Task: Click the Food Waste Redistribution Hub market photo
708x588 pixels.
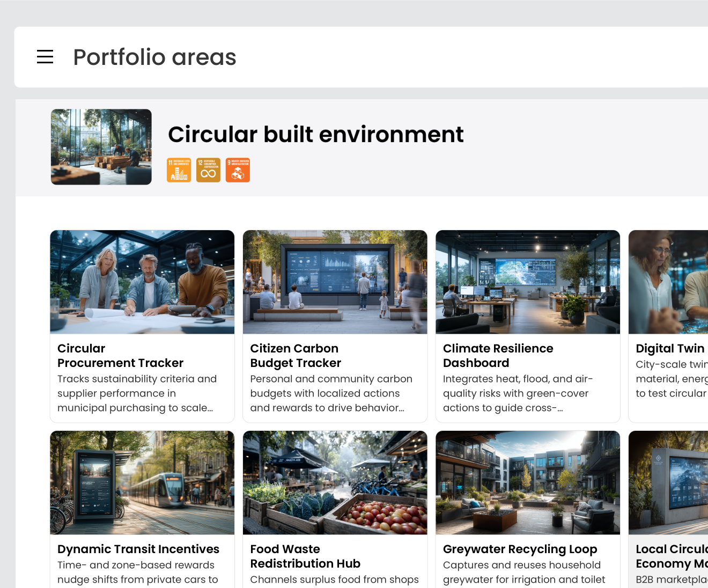Action: (x=335, y=482)
